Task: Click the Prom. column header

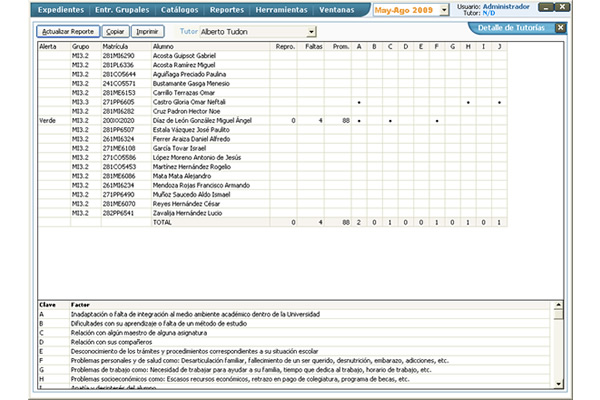Action: [x=341, y=47]
